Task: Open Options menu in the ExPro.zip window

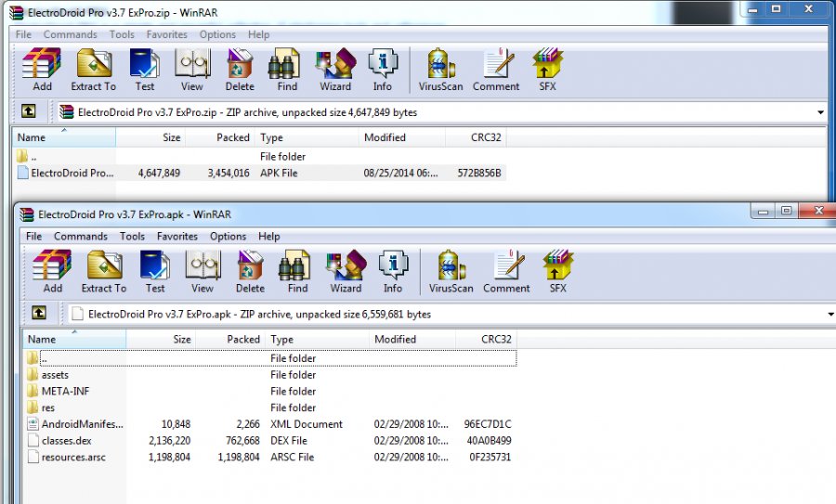Action: pos(217,34)
